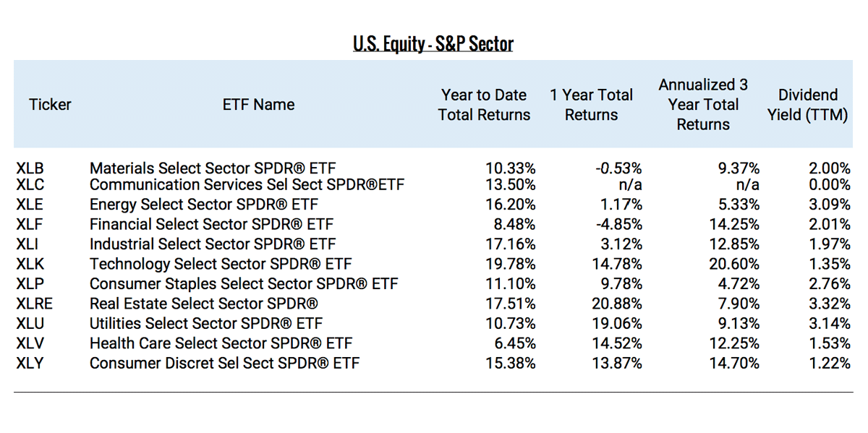Click Technology 3-year return 20.60%
Viewport: 868px width, 433px height.
(735, 264)
